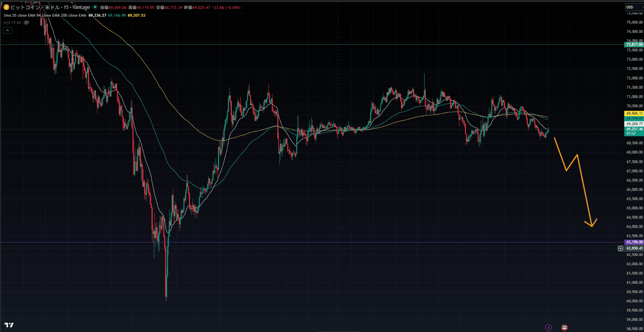Screen dimensions: 644x332
Task: Click the green market status dot
Action: point(95,7)
